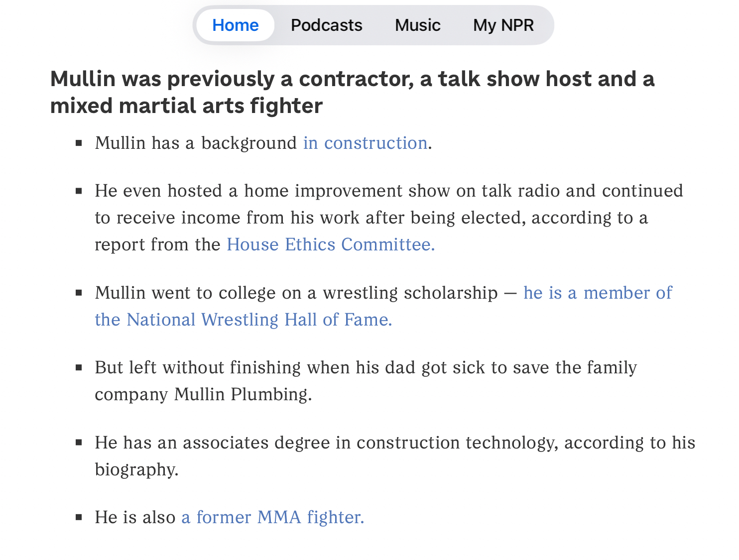The width and height of the screenshot is (739, 560).
Task: Go to the My NPR tab
Action: [x=503, y=25]
